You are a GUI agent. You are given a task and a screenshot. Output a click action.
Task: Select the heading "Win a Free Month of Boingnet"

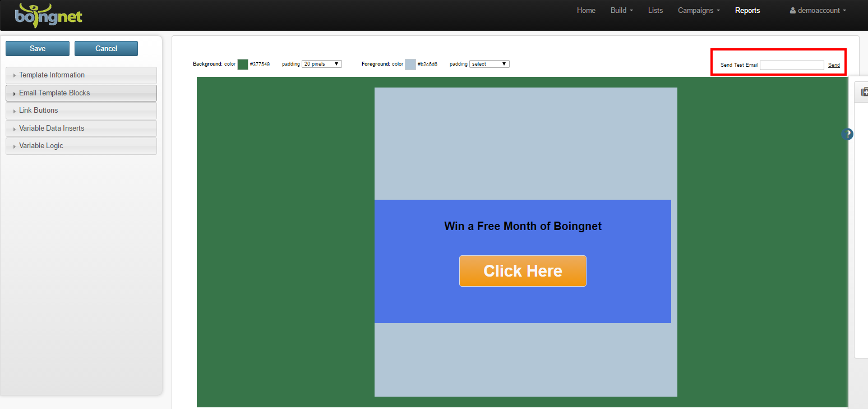tap(523, 226)
